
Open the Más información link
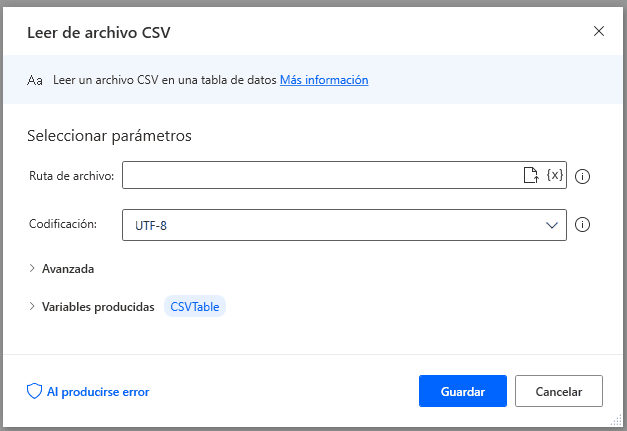point(324,80)
